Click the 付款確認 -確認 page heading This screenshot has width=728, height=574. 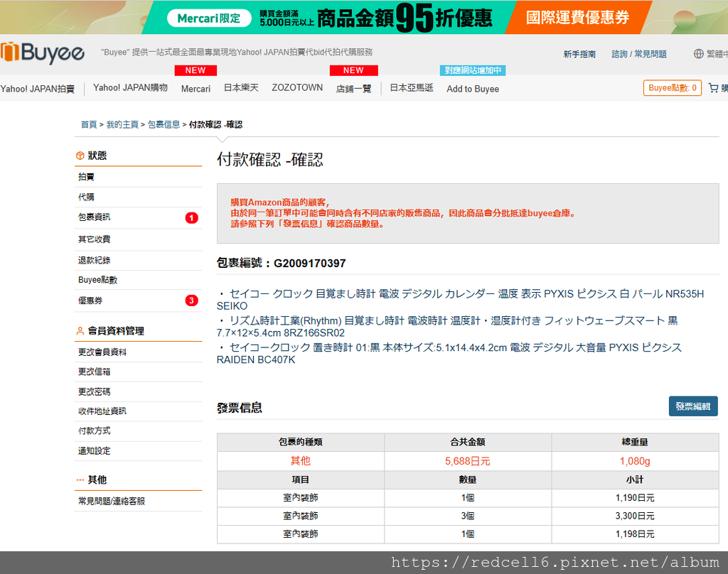point(269,160)
